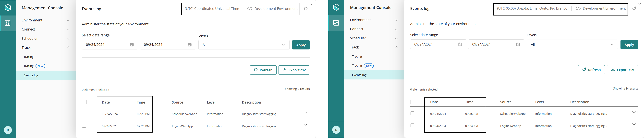The width and height of the screenshot is (644, 138).
Task: Click the start date 09/24/2024 field in UTC console
Action: click(110, 45)
